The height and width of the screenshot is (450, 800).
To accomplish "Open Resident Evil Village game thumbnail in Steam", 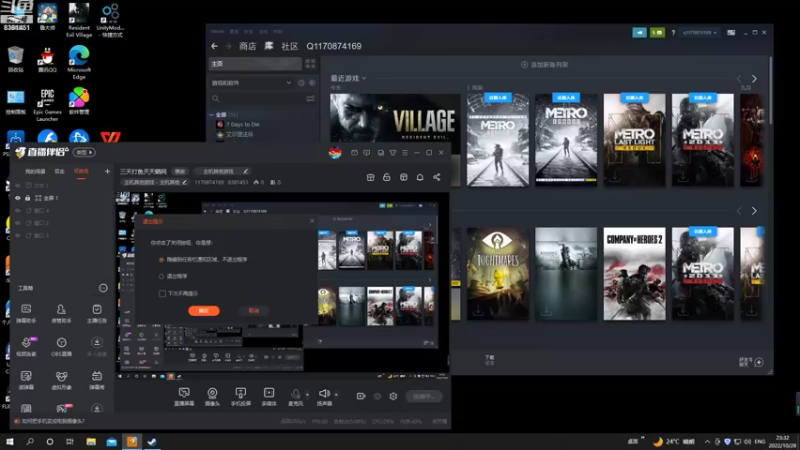I will 395,118.
